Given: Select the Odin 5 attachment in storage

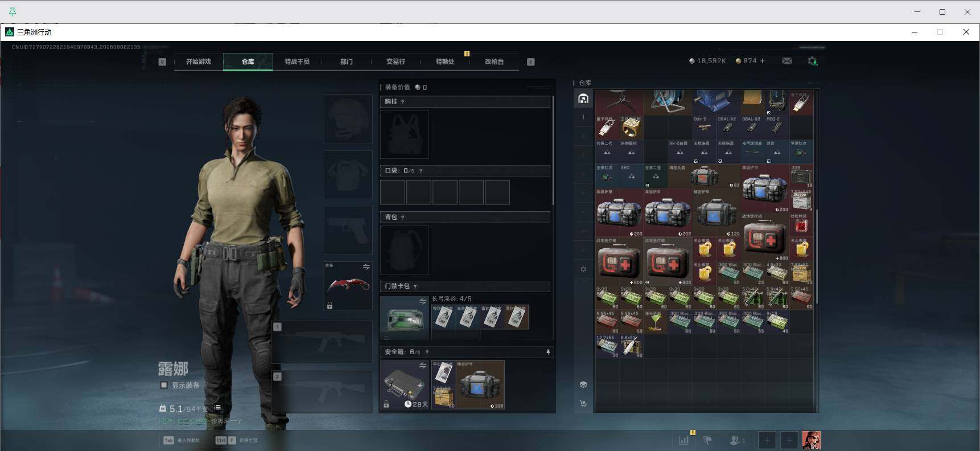Looking at the screenshot, I should (x=704, y=127).
